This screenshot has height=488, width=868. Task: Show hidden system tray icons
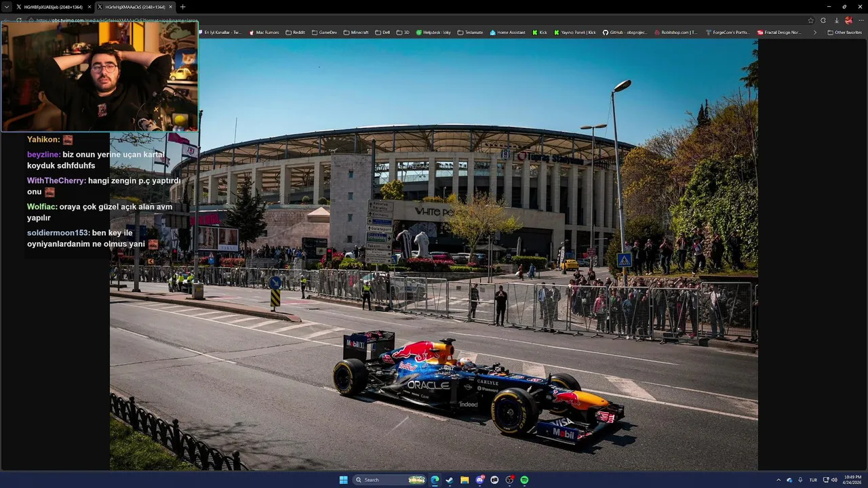[778, 480]
